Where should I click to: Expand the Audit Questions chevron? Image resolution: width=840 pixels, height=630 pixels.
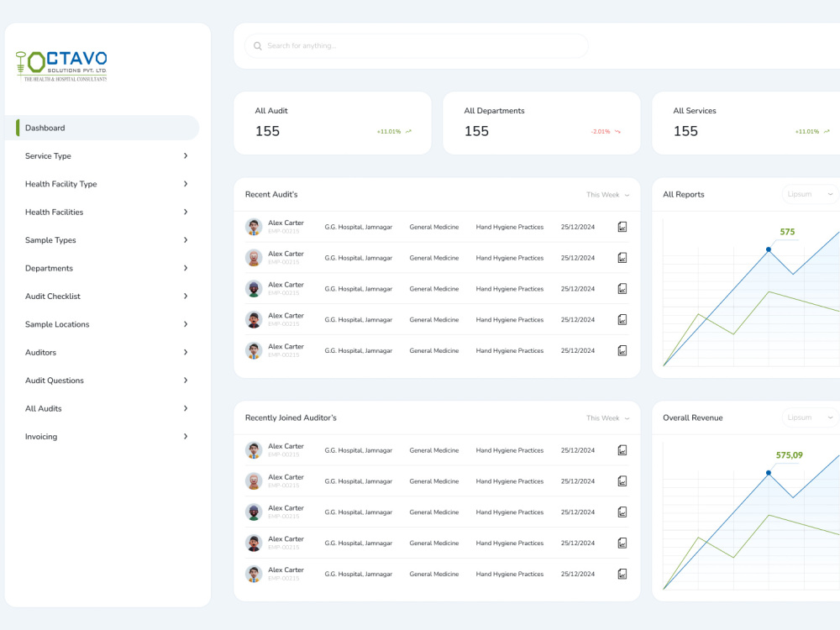coord(186,381)
